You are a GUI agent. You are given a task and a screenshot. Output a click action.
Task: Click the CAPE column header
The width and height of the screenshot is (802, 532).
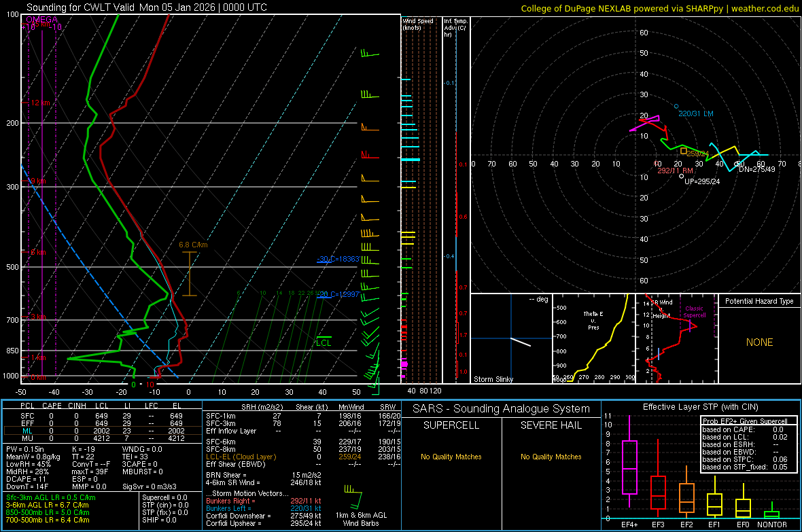52,406
